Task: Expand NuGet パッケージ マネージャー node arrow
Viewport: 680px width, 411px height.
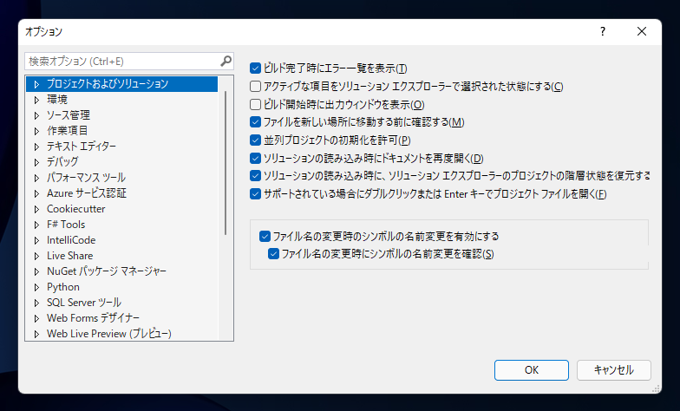Action: click(36, 271)
